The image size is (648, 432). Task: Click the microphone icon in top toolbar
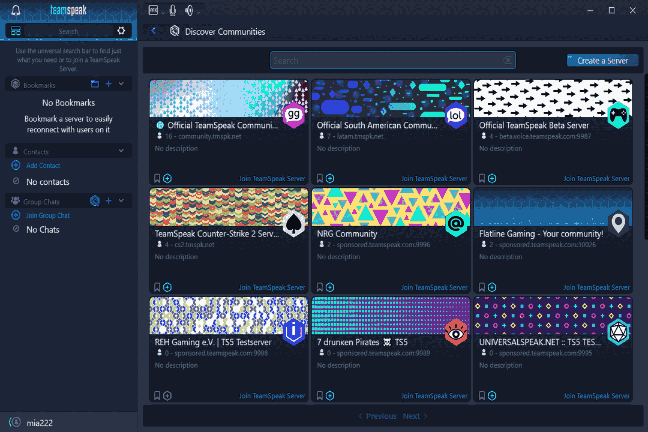point(172,11)
